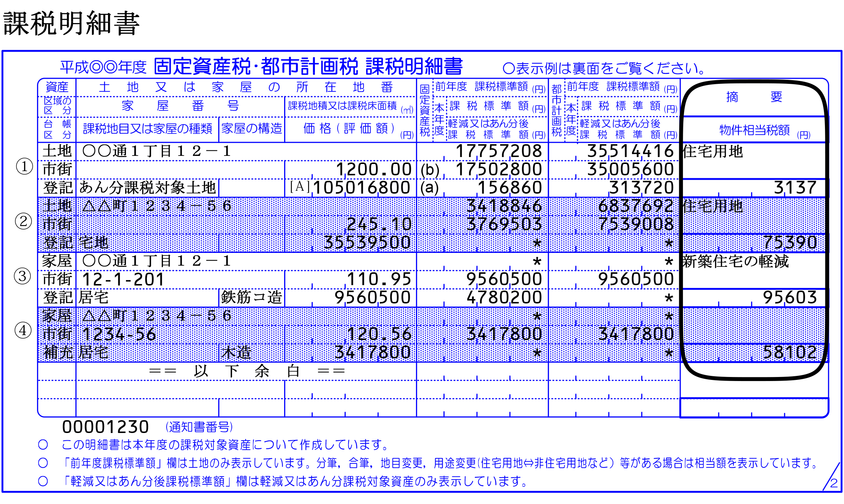The width and height of the screenshot is (844, 504).
Task: Select the structure 木造
Action: point(237,352)
